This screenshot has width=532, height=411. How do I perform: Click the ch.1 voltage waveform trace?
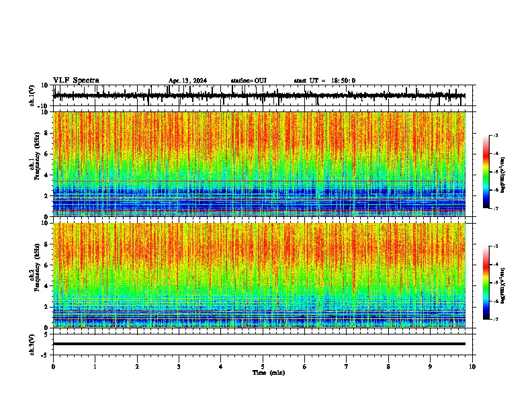click(x=259, y=95)
